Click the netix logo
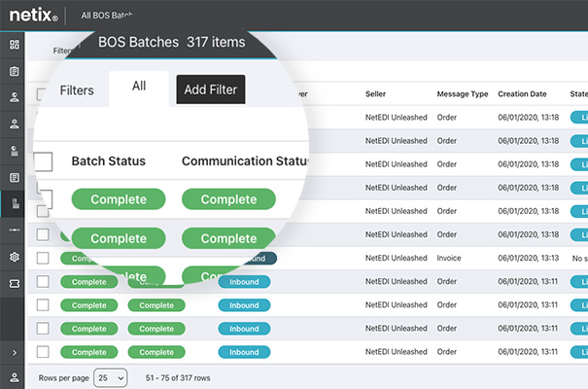Screen dimensions: 588x389 34,15
